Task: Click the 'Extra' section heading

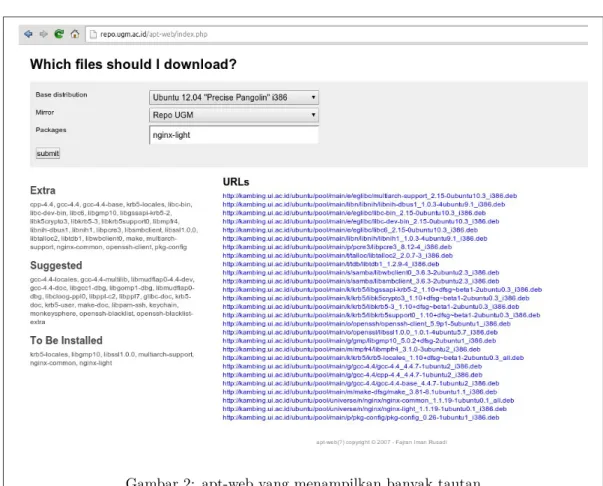Action: tap(43, 190)
